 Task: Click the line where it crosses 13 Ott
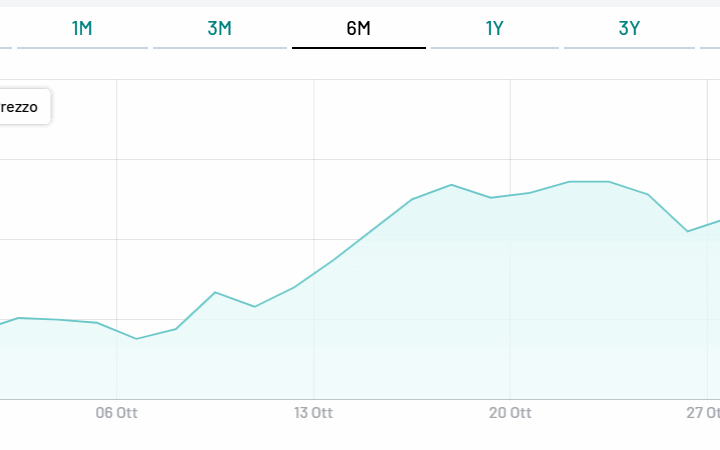click(314, 273)
